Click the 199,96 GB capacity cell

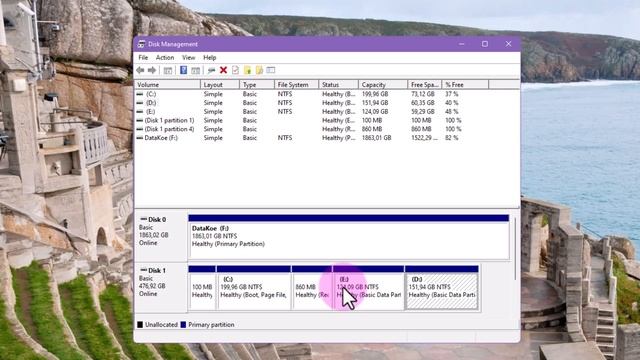pyautogui.click(x=375, y=94)
